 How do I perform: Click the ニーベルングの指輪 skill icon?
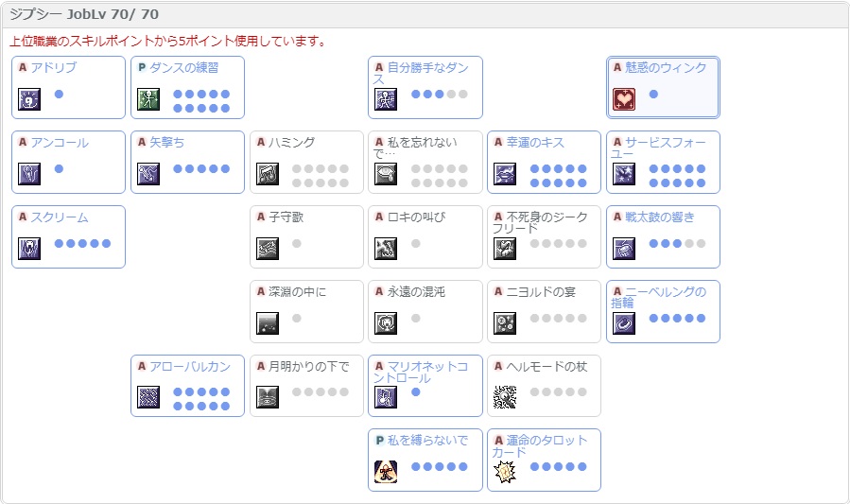click(x=624, y=323)
